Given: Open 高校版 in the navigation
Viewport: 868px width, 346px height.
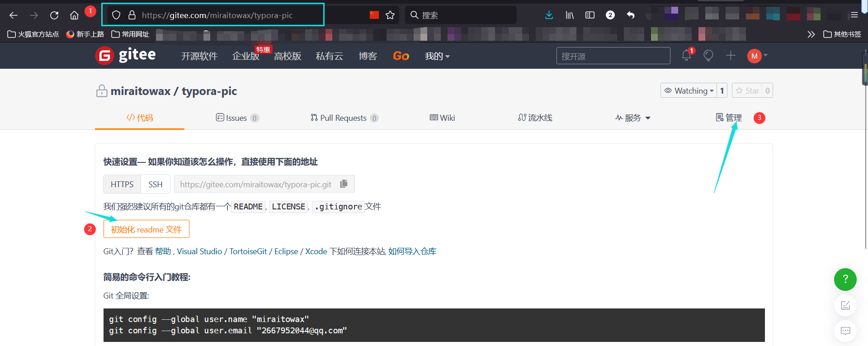Looking at the screenshot, I should (x=288, y=56).
